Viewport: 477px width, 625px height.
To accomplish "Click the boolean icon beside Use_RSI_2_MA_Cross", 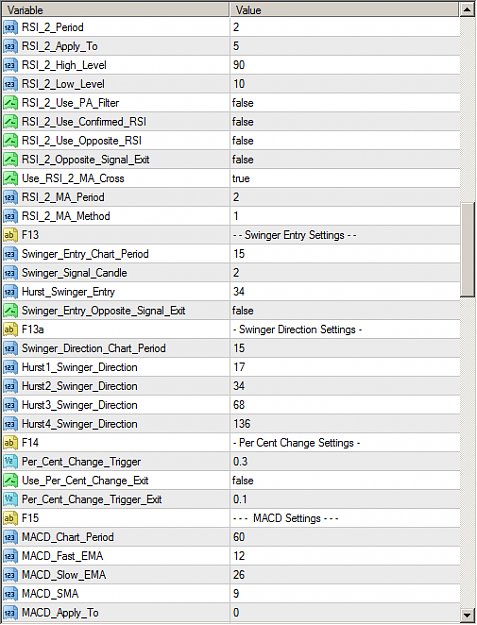I will pyautogui.click(x=10, y=179).
